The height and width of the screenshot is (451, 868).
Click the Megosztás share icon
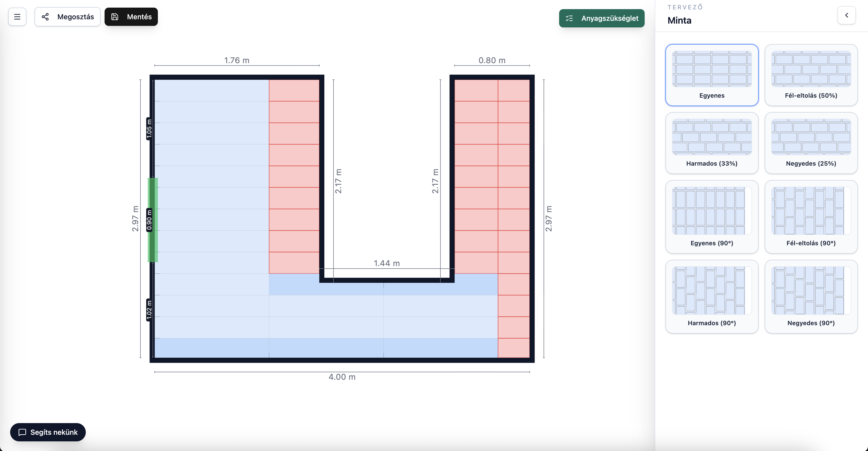point(45,17)
